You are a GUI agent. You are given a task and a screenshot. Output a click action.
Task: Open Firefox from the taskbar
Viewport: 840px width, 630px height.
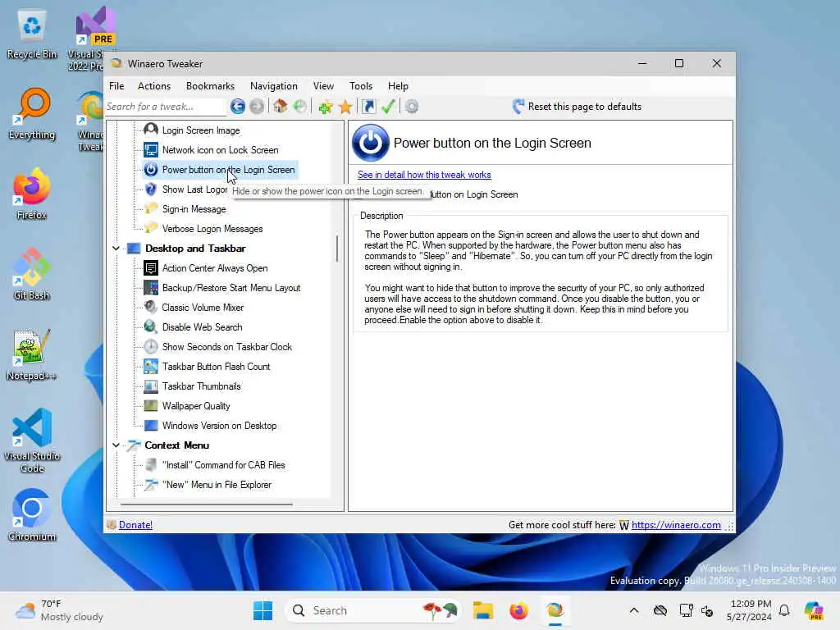point(518,610)
